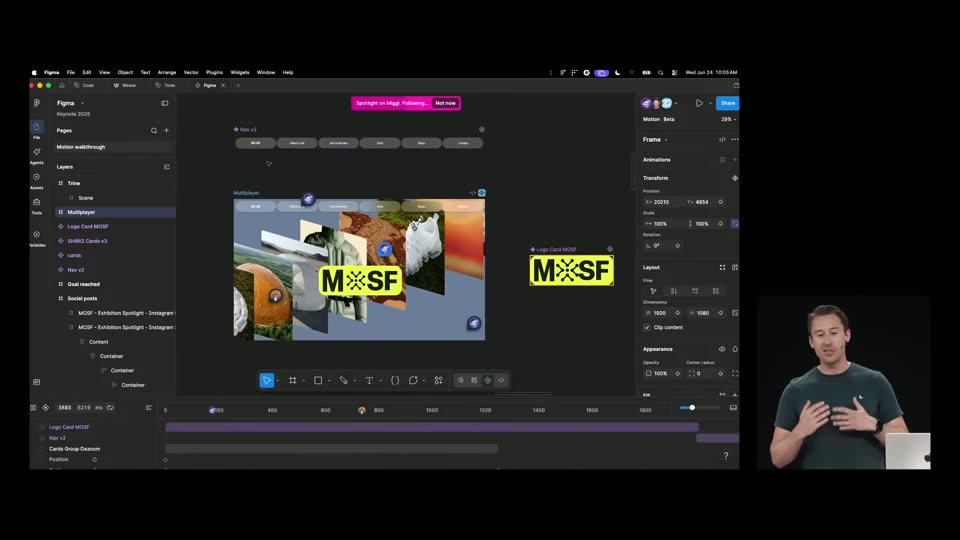The height and width of the screenshot is (540, 960).
Task: Select the Text tool
Action: [369, 380]
